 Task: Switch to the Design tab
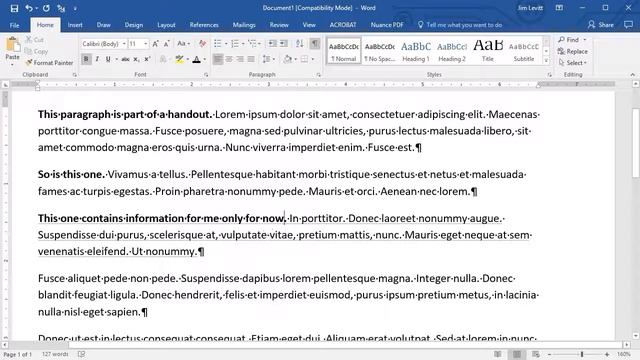pyautogui.click(x=134, y=25)
